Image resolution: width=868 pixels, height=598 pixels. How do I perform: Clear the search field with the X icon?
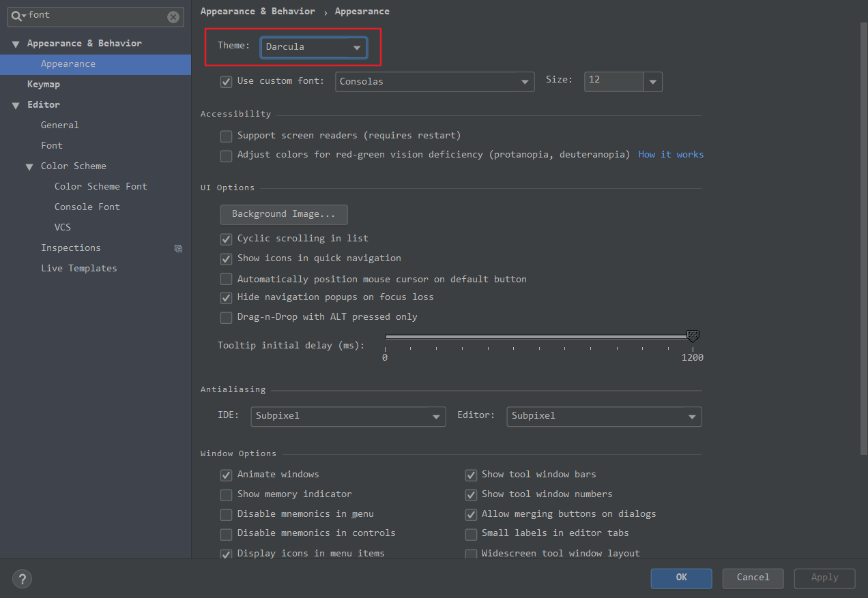pos(173,17)
